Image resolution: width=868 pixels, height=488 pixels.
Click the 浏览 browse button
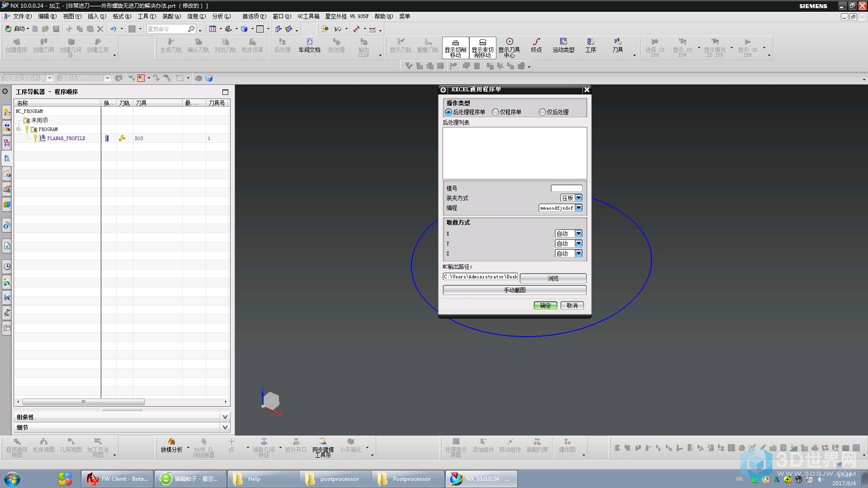[x=553, y=278]
